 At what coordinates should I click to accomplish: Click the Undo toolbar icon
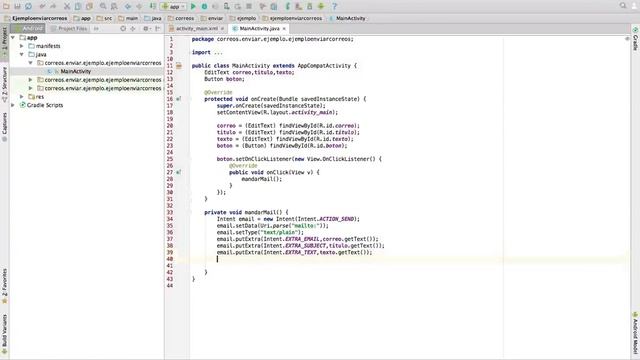tap(42, 6)
